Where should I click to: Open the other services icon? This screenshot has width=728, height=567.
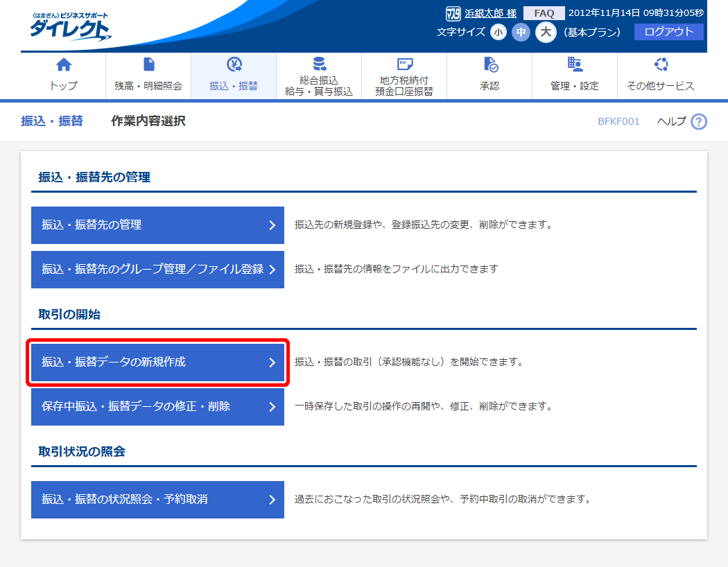pyautogui.click(x=660, y=65)
